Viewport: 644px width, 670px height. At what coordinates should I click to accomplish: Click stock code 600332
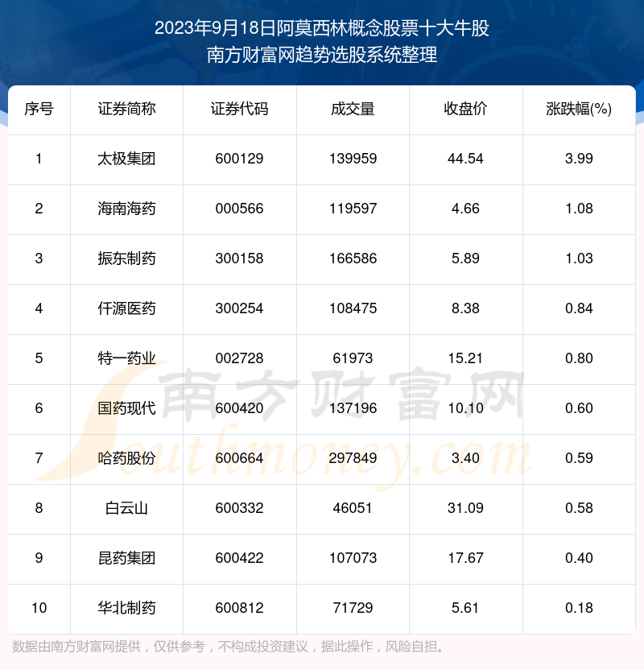click(239, 508)
